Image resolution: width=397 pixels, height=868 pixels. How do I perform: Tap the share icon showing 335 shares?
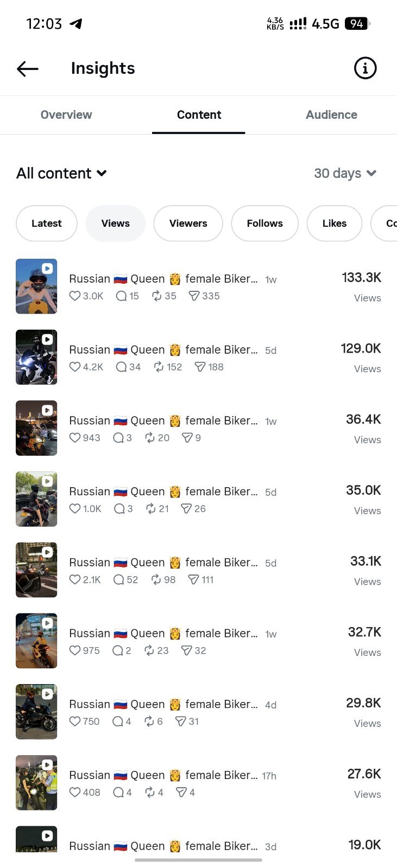pyautogui.click(x=194, y=296)
